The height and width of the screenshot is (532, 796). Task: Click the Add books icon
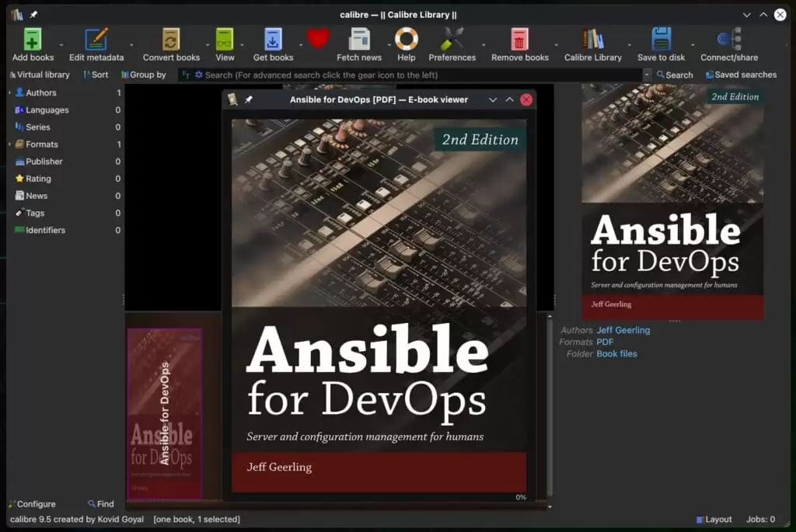(33, 40)
